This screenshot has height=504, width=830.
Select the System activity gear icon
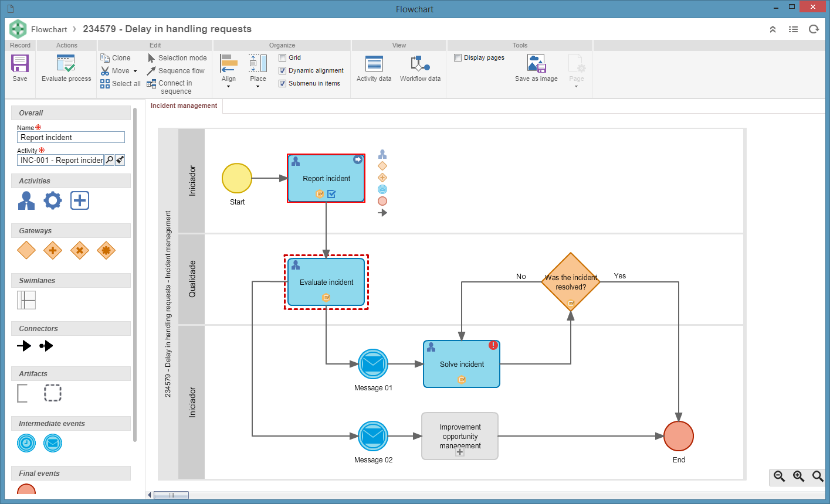(53, 200)
